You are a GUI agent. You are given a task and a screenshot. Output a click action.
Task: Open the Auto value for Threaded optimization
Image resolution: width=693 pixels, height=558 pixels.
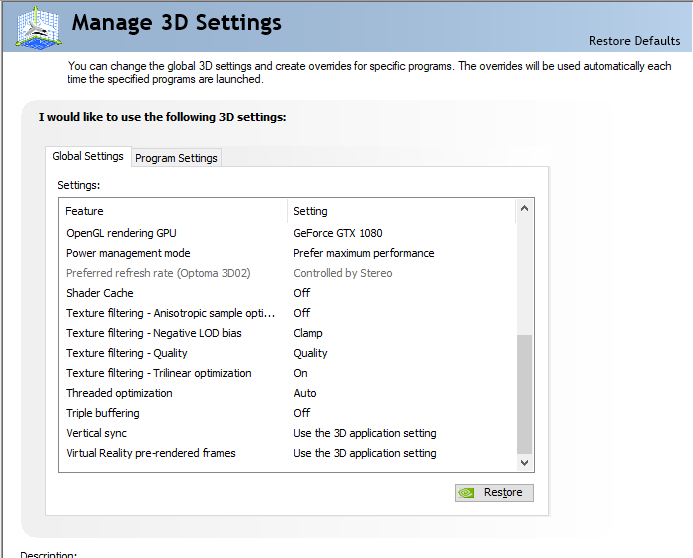coord(305,393)
